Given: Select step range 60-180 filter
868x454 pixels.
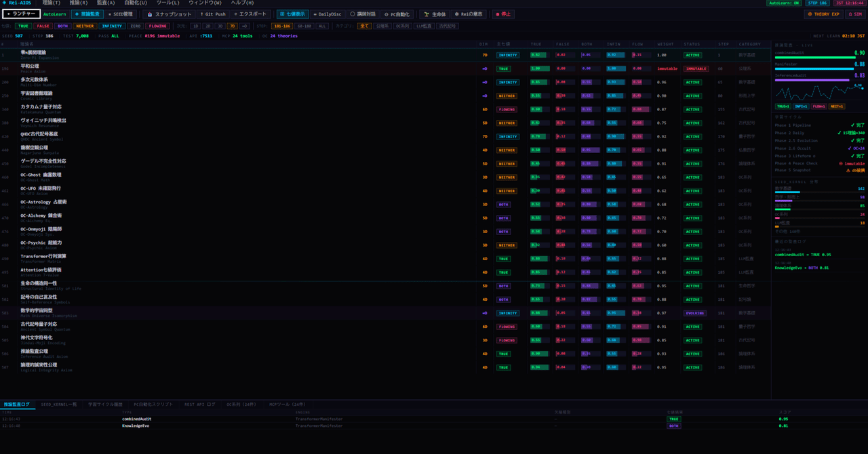Looking at the screenshot, I should [304, 26].
